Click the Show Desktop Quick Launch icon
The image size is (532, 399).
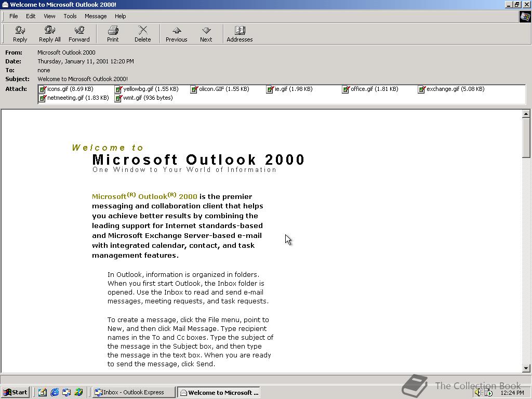[43, 392]
